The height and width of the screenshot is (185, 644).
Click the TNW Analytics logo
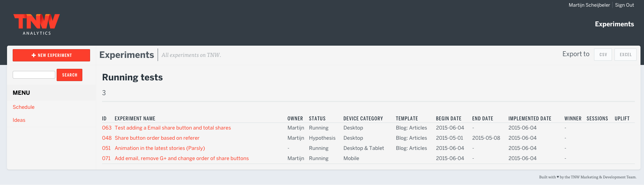click(x=37, y=24)
